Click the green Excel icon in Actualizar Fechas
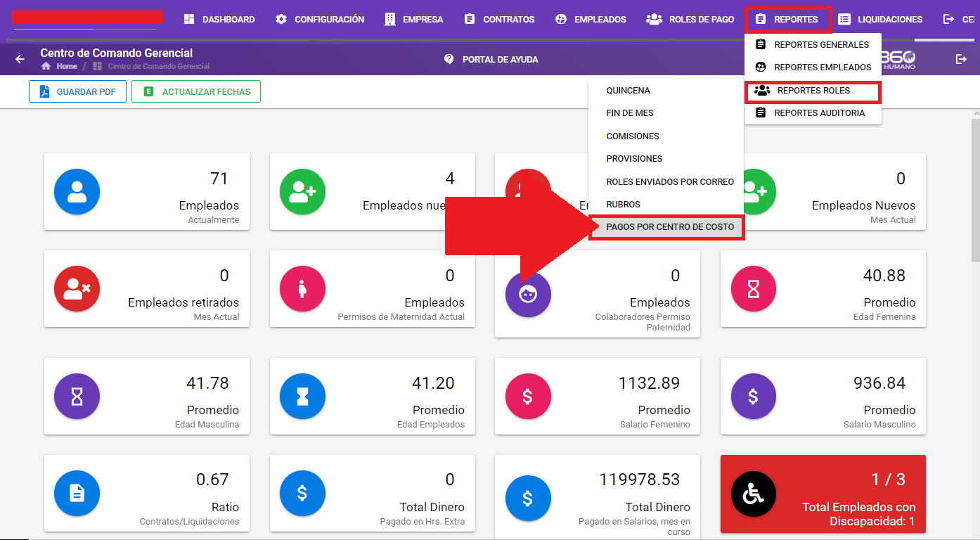Screen dimensions: 980x540 (148, 91)
